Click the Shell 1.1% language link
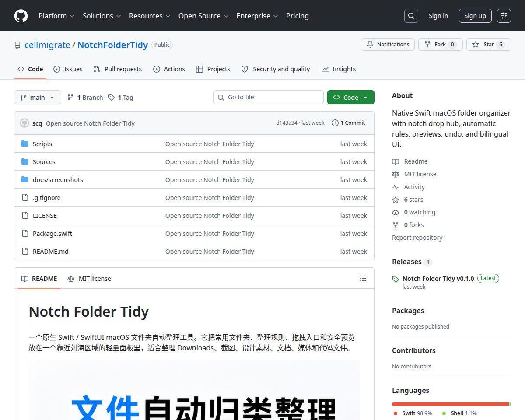 point(459,413)
